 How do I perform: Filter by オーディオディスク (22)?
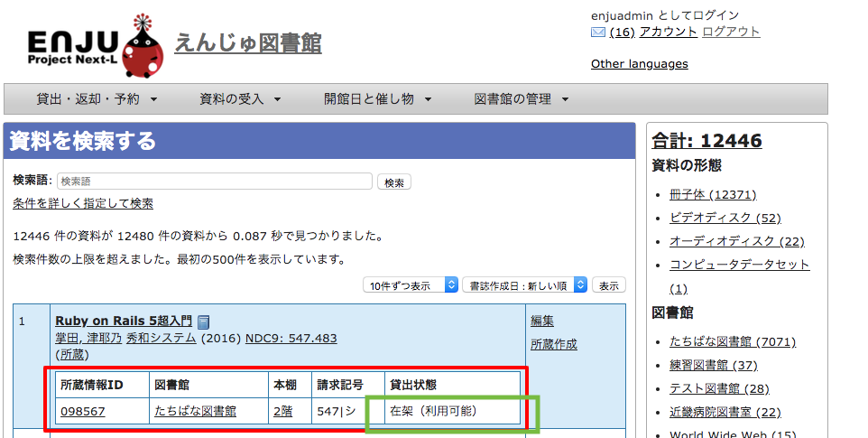coord(737,241)
